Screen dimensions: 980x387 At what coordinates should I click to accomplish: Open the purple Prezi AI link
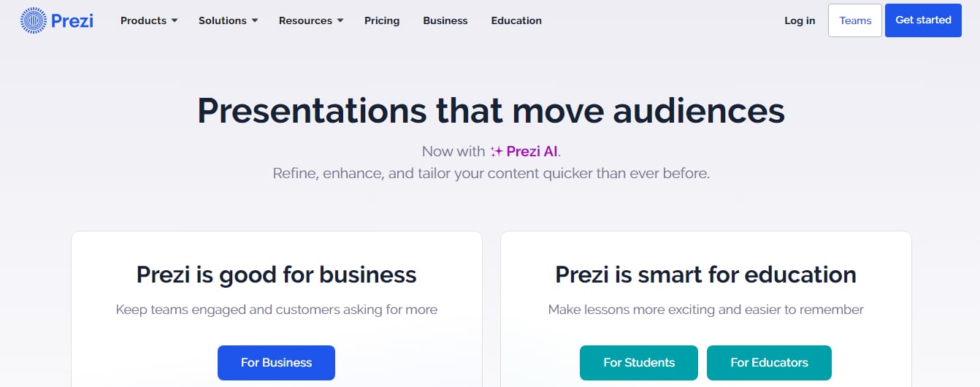click(x=532, y=152)
